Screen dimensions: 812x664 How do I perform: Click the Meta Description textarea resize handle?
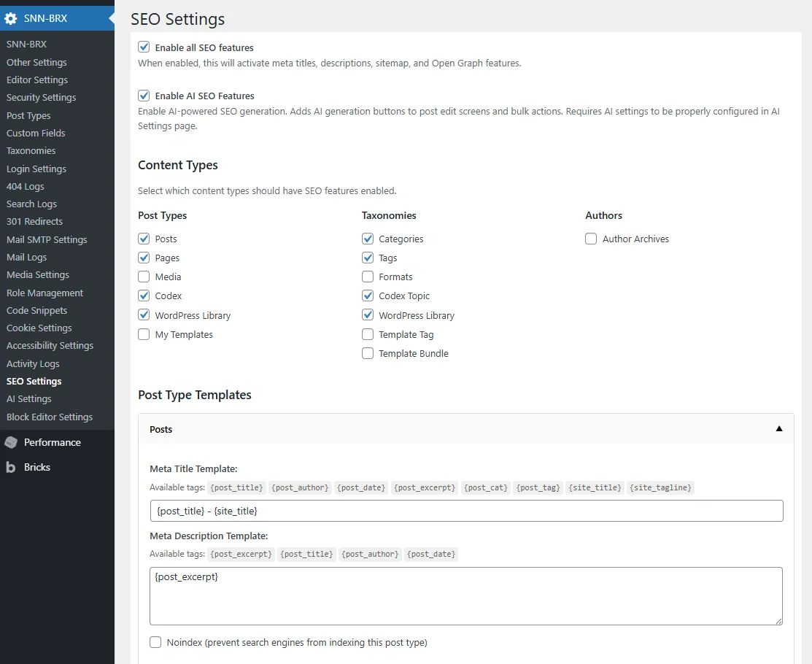(x=778, y=620)
